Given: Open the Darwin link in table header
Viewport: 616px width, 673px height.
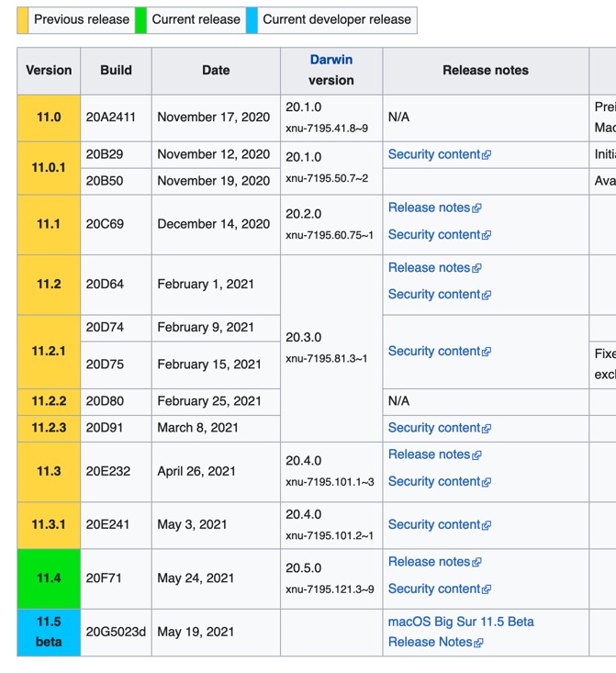Looking at the screenshot, I should (331, 60).
